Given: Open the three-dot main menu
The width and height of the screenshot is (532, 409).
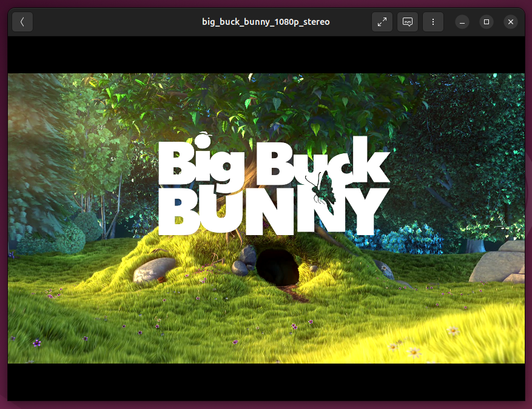Looking at the screenshot, I should point(433,22).
